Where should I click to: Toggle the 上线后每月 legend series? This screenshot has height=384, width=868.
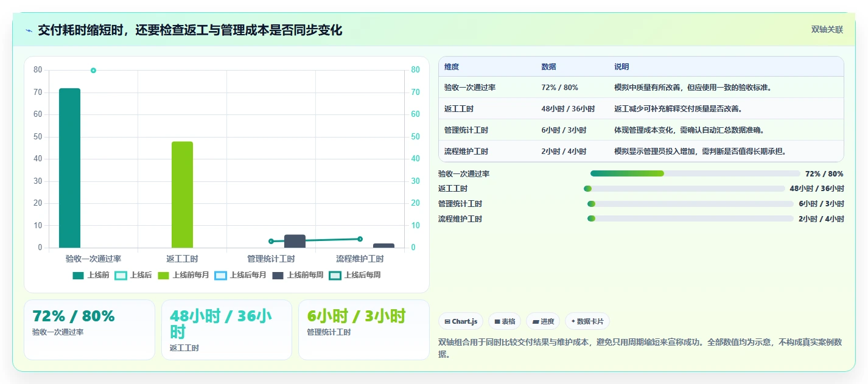pos(240,275)
